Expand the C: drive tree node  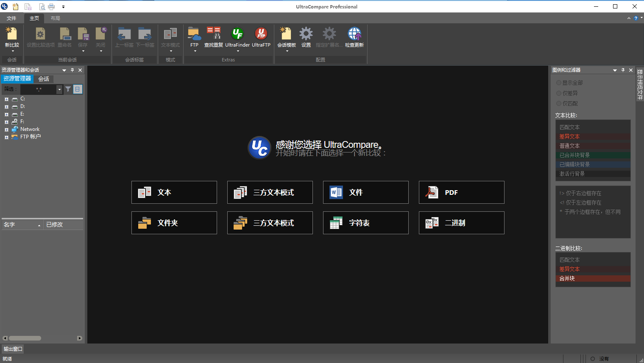tap(6, 99)
